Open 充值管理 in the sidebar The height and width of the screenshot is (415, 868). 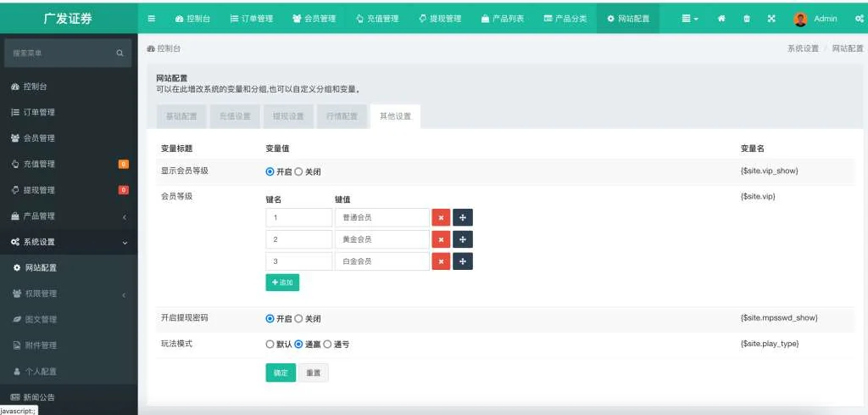[69, 164]
